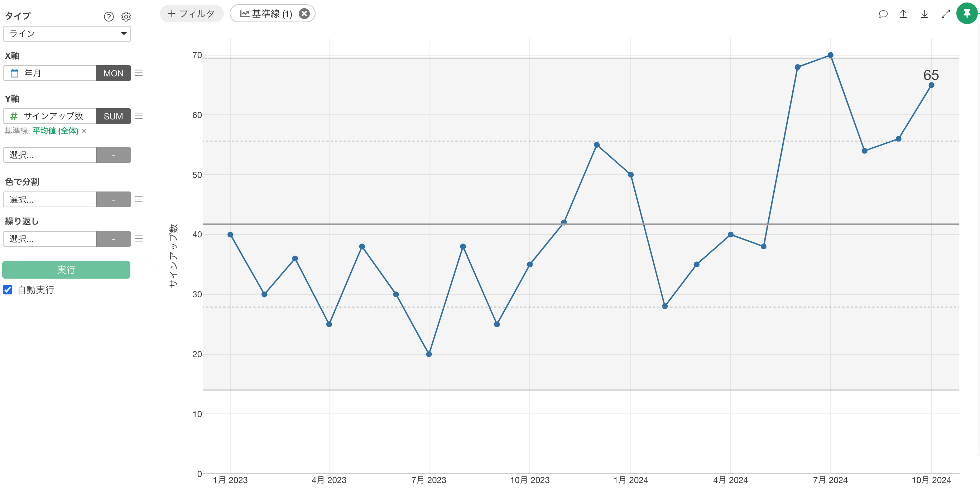Toggle the 自動実行 checkbox
This screenshot has height=492, width=980.
(x=8, y=290)
